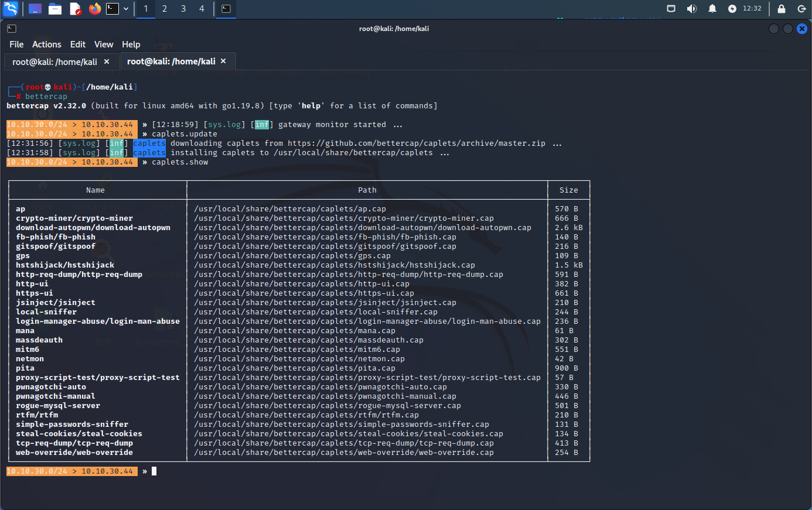Expand the terminal launcher dropdown arrow
This screenshot has width=812, height=510.
(x=126, y=9)
